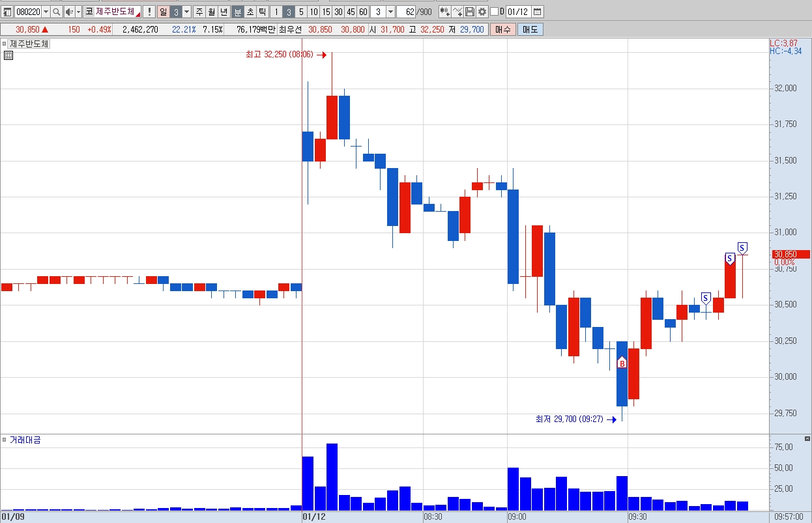Click the save chart floppy disk icon
This screenshot has width=812, height=523.
tap(469, 12)
